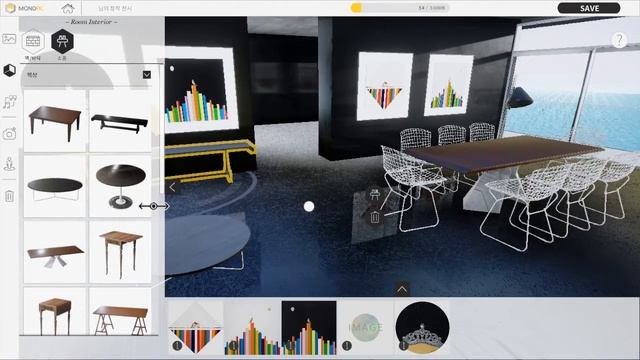Image resolution: width=640 pixels, height=360 pixels.
Task: Select the tall wooden side table thumbnail
Action: coord(120,252)
